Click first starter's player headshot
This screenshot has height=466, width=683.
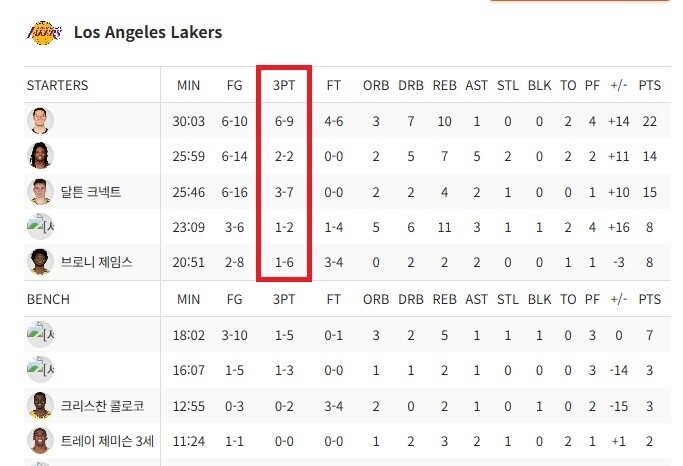point(40,121)
